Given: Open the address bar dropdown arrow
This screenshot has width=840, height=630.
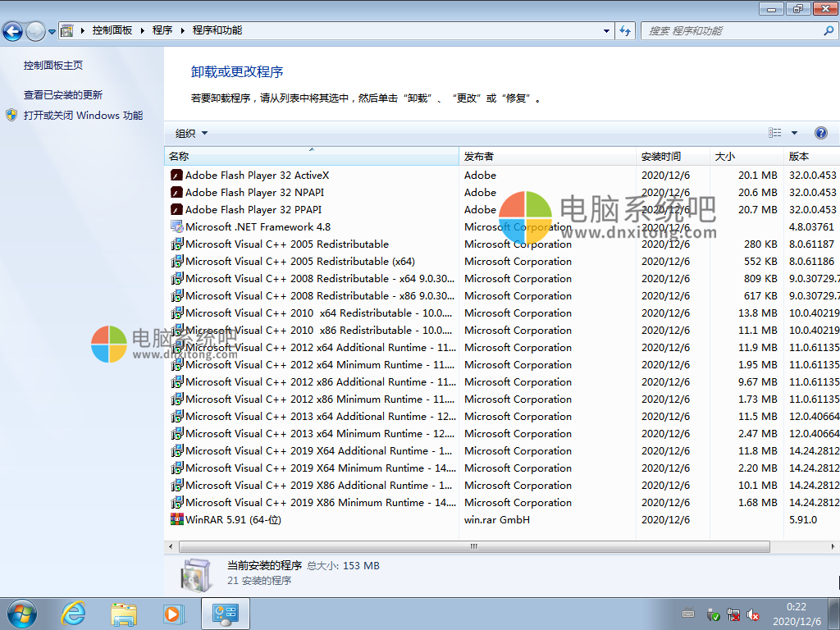Looking at the screenshot, I should pyautogui.click(x=605, y=30).
